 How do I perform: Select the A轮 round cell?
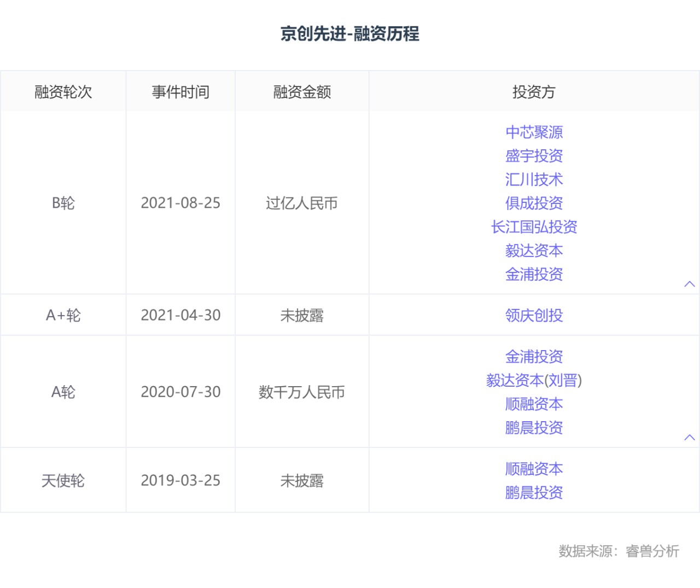click(63, 392)
